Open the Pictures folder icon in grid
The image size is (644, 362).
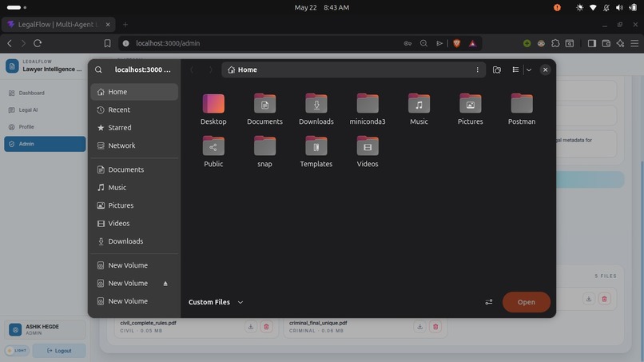(470, 109)
